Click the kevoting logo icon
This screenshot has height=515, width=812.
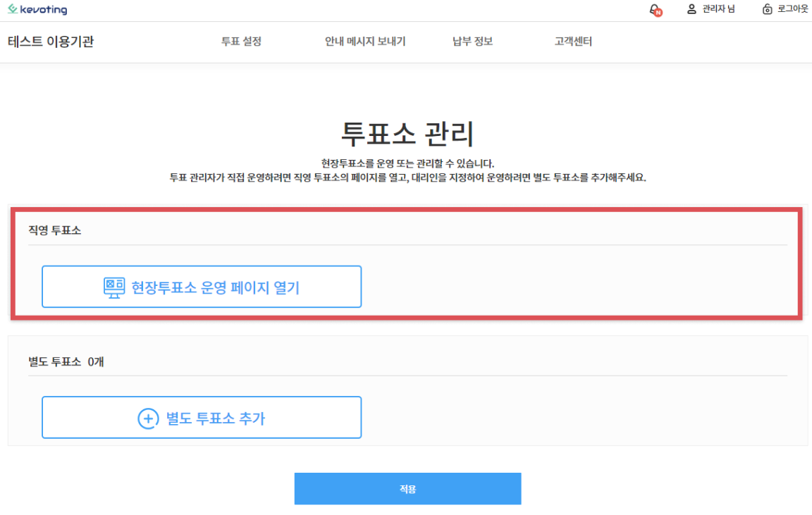(x=13, y=10)
